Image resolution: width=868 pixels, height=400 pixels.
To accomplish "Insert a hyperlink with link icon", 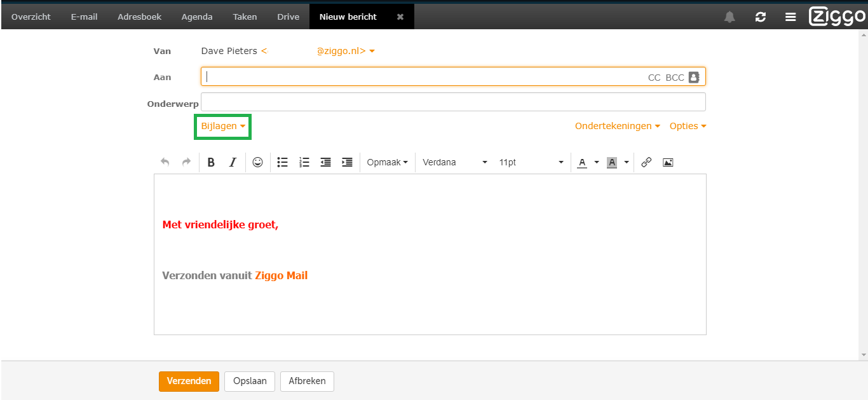I will pos(646,162).
